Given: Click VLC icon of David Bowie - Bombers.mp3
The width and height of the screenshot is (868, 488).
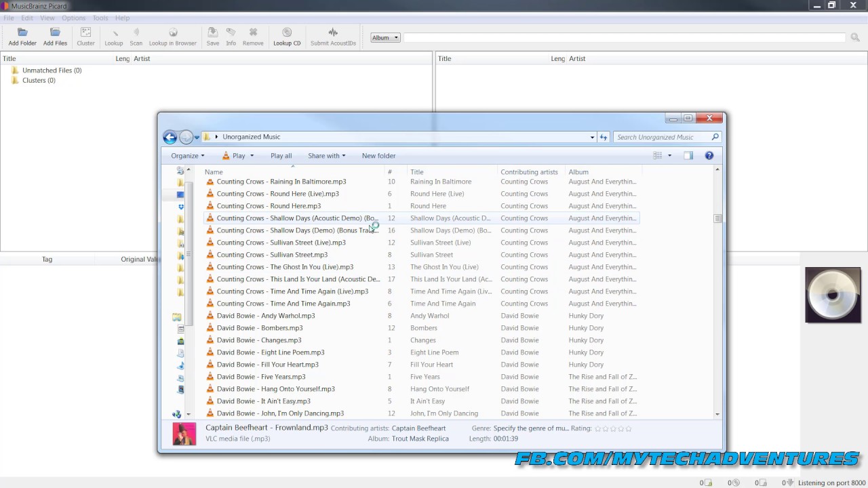Looking at the screenshot, I should point(210,328).
